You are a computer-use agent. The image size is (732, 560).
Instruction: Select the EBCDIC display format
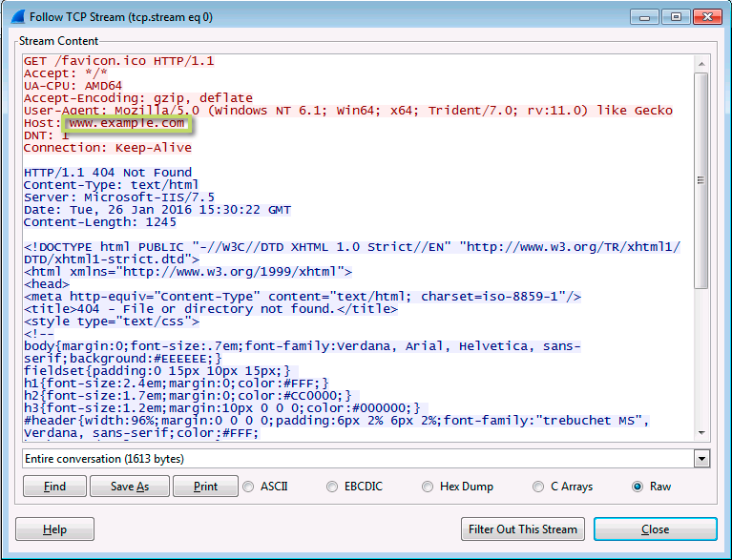point(332,487)
